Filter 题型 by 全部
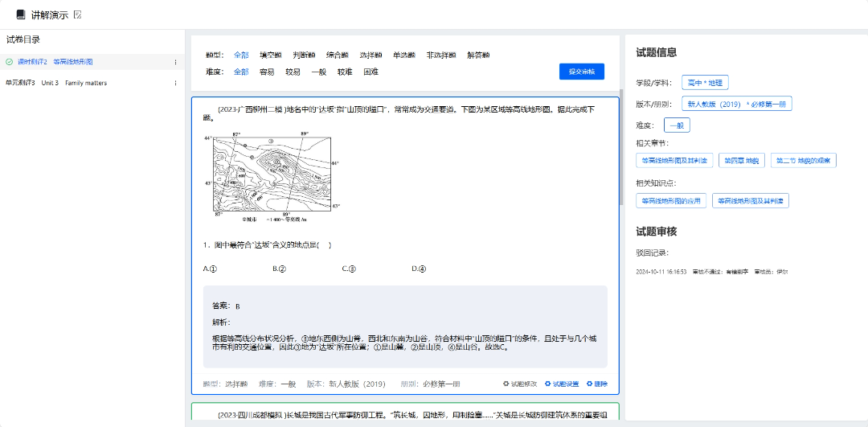The width and height of the screenshot is (868, 427). click(241, 55)
